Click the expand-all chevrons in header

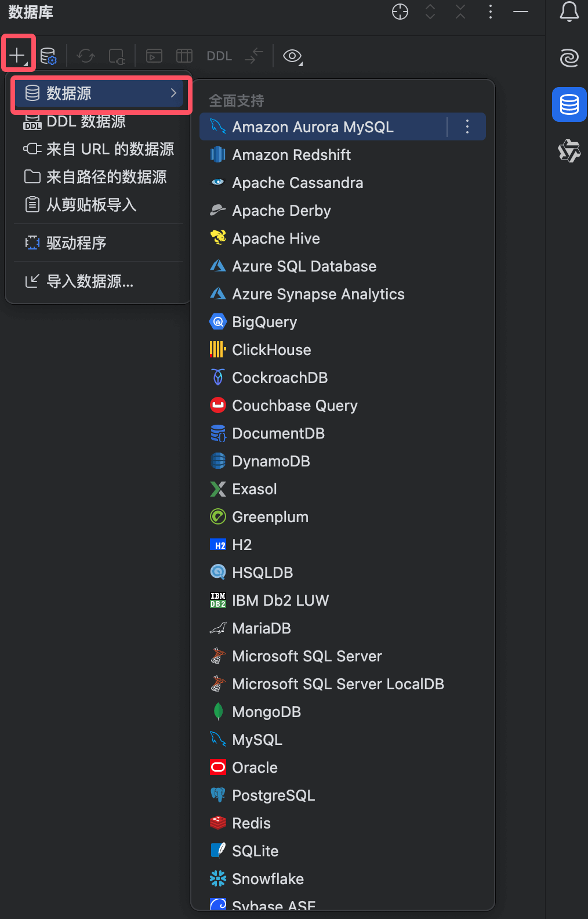430,12
